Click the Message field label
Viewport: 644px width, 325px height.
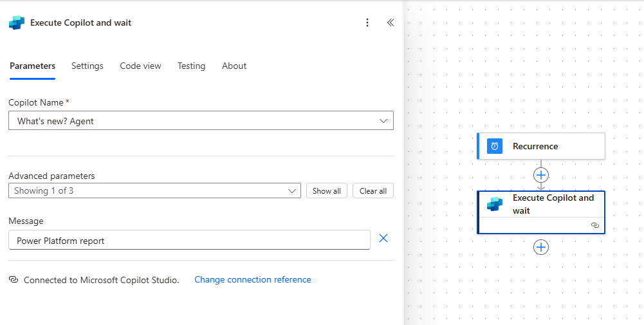click(26, 221)
